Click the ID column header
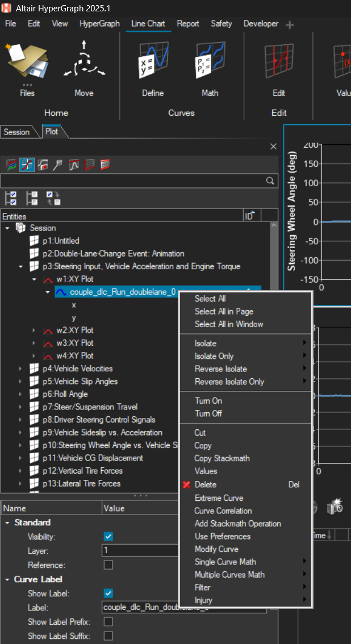This screenshot has width=351, height=644. point(252,216)
